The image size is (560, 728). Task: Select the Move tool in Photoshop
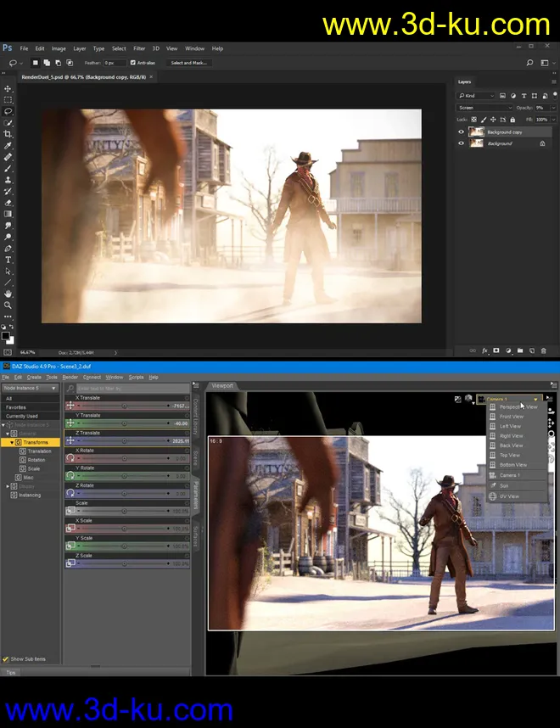tap(8, 88)
